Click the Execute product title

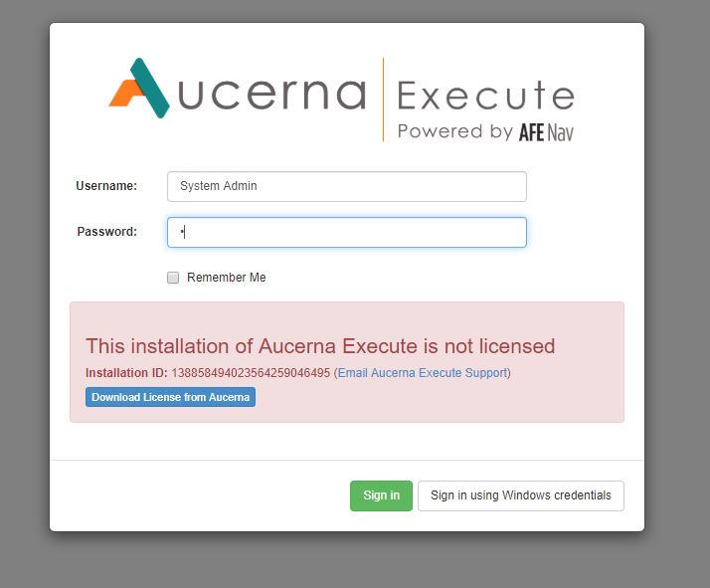point(485,96)
